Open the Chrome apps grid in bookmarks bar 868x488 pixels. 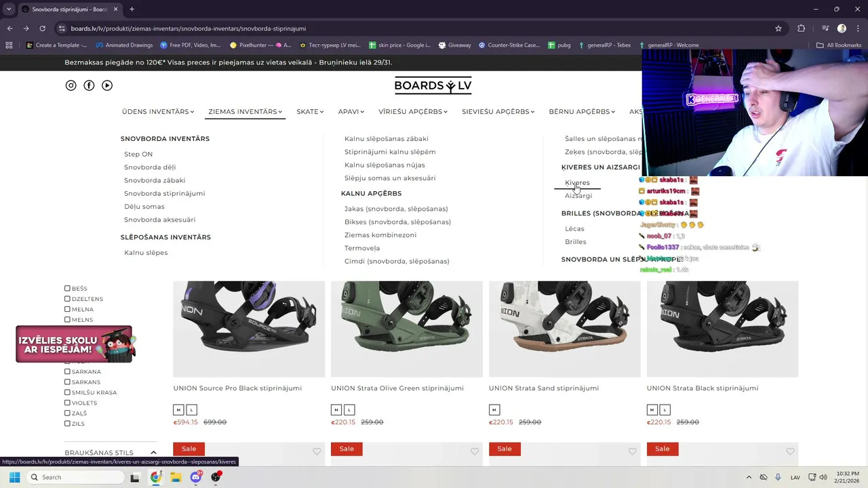pyautogui.click(x=9, y=45)
